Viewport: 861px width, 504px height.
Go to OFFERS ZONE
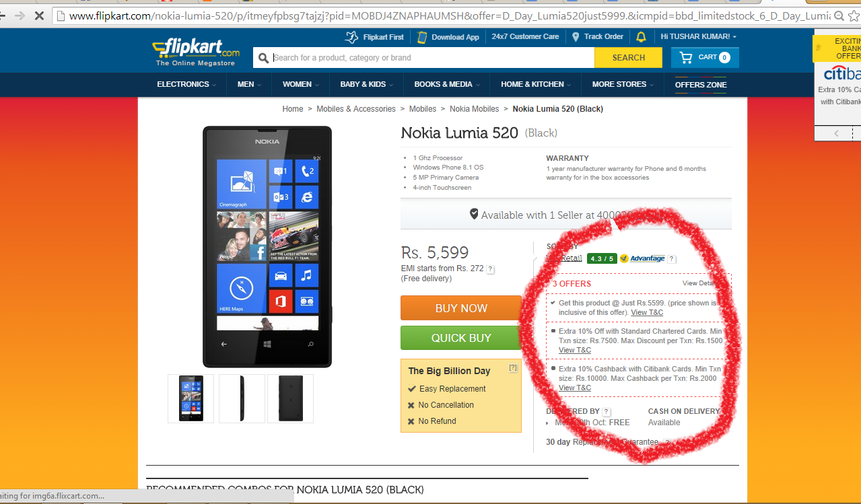point(701,85)
